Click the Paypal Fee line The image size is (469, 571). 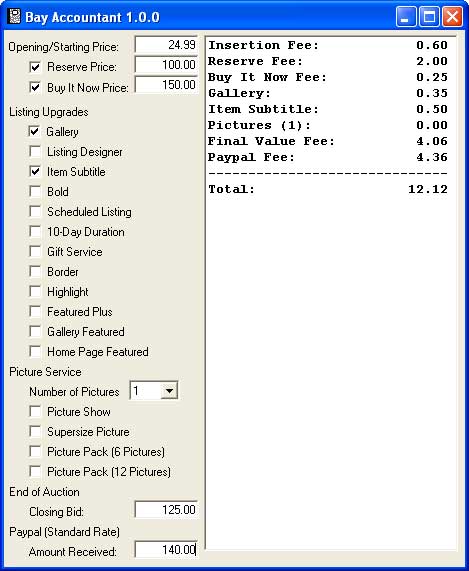(328, 157)
